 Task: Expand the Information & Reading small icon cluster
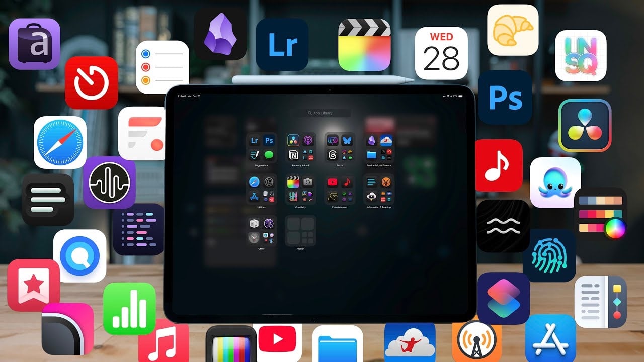click(x=386, y=197)
